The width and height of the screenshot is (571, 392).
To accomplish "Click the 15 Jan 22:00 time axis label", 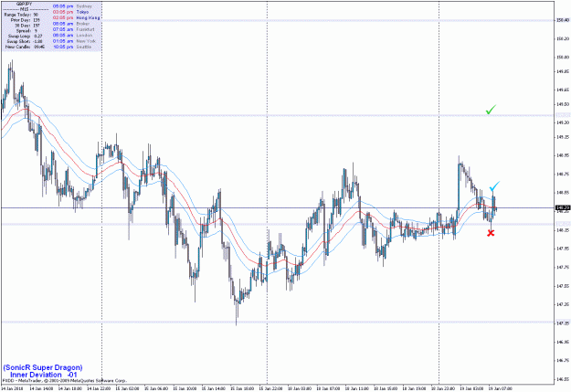I will click(270, 388).
